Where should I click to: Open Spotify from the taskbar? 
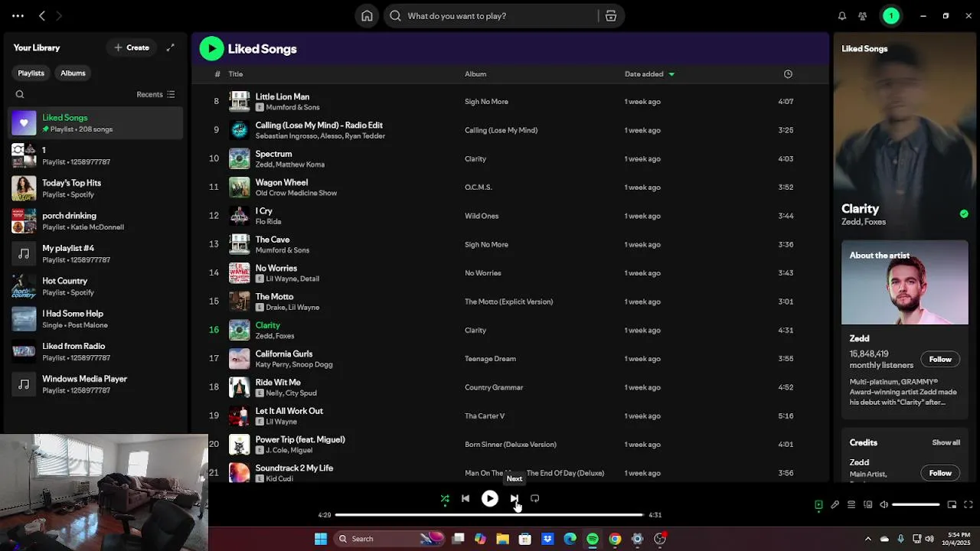593,539
